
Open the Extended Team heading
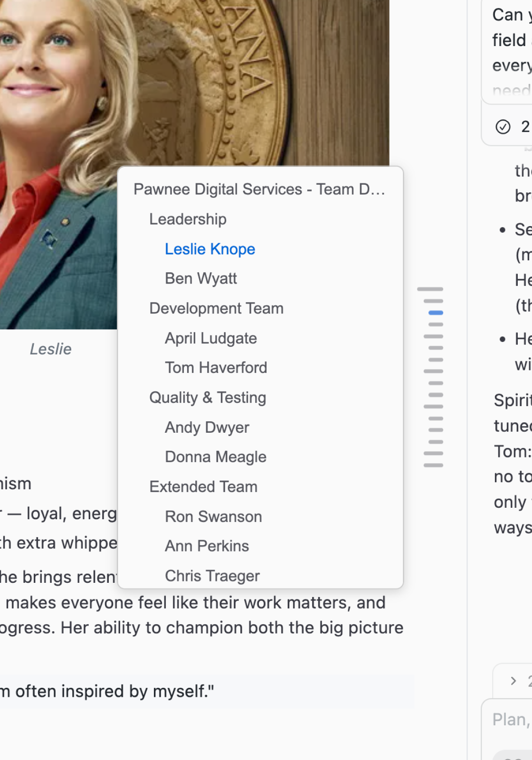coord(203,487)
